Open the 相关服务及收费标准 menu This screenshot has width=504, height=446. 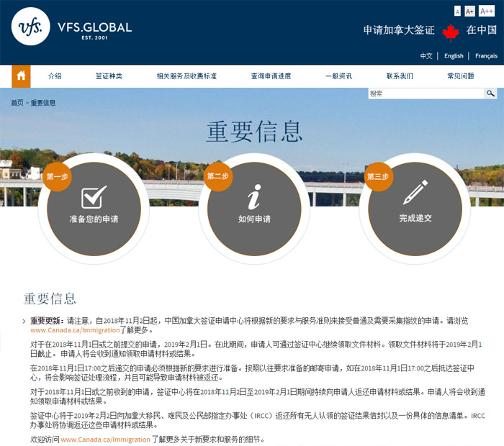(186, 76)
